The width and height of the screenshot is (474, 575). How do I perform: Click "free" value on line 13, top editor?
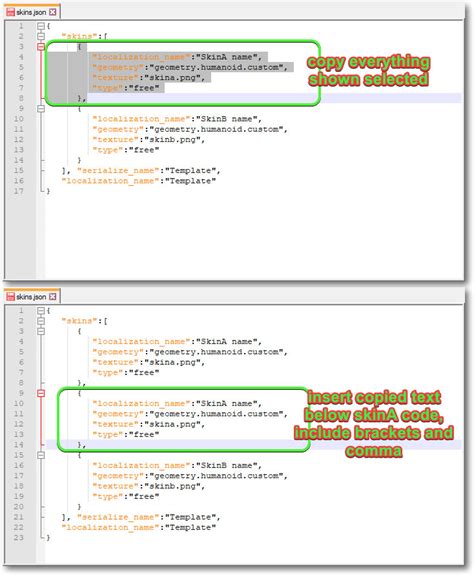[144, 150]
